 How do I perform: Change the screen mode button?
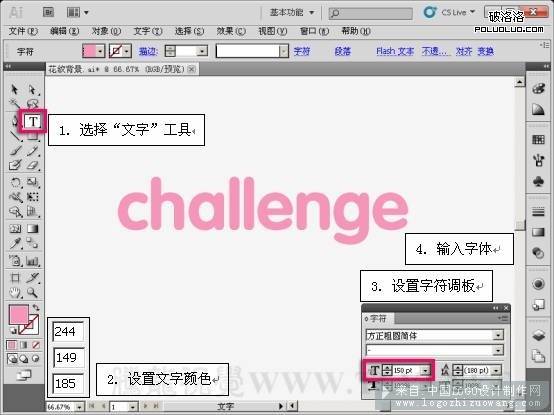(x=23, y=375)
